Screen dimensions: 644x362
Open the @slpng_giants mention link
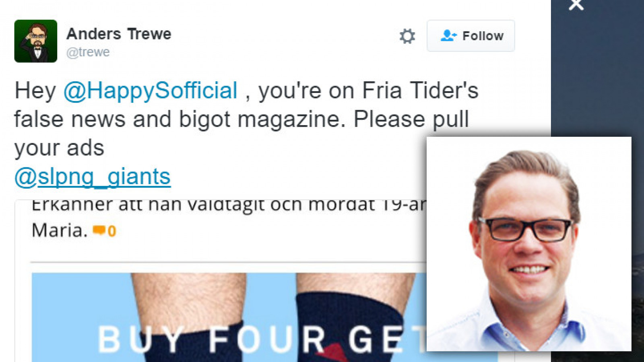(93, 177)
